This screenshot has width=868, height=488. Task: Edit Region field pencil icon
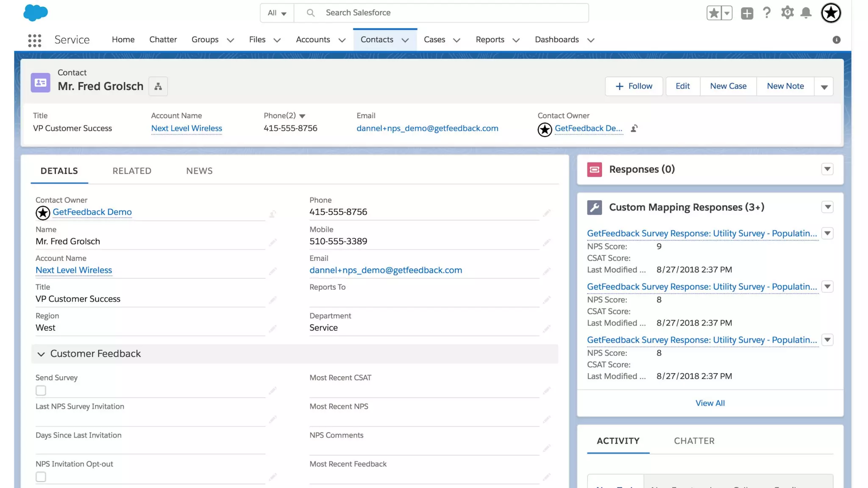[273, 328]
